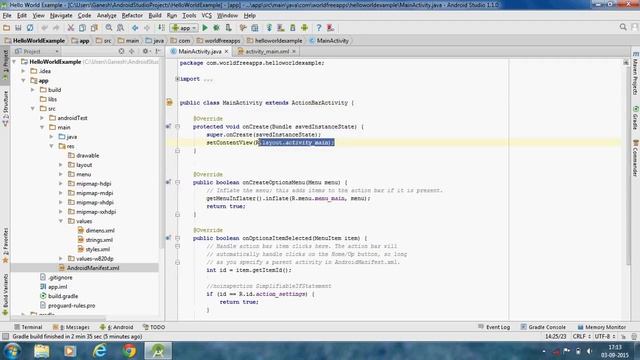Open Project panel settings gear
Image resolution: width=640 pixels, height=360 pixels.
tap(145, 51)
